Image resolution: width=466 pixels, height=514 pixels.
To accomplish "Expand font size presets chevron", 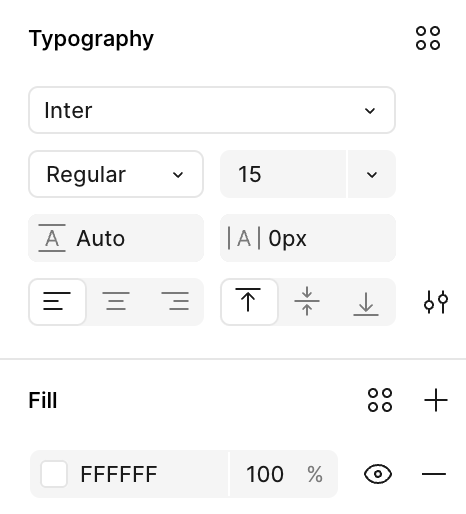I will click(x=372, y=174).
